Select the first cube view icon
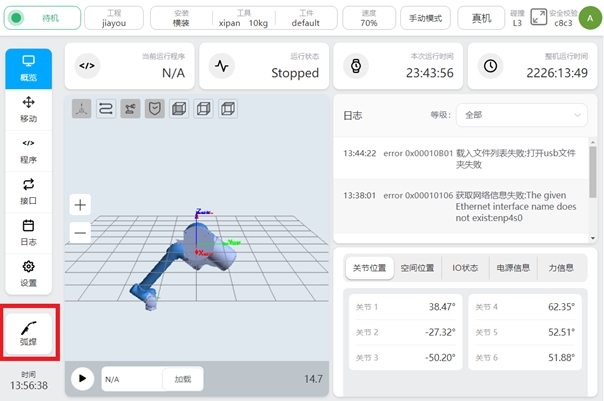The image size is (604, 401). point(179,109)
